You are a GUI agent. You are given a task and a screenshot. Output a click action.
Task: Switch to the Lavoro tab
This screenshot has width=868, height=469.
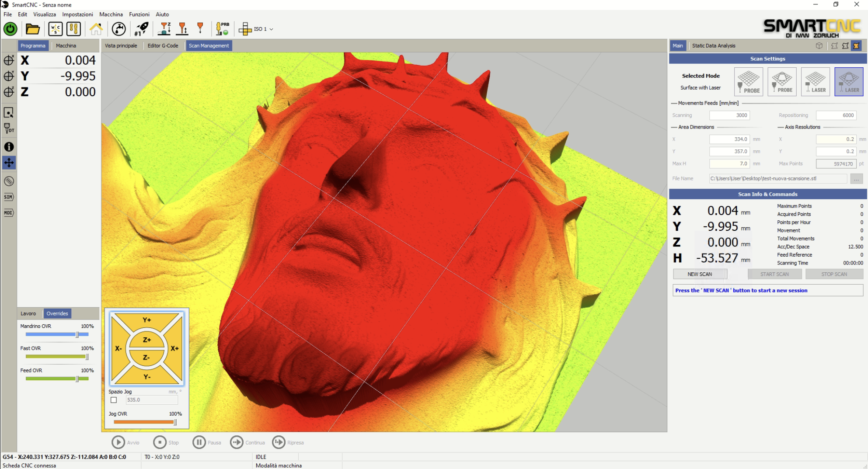[x=28, y=313]
